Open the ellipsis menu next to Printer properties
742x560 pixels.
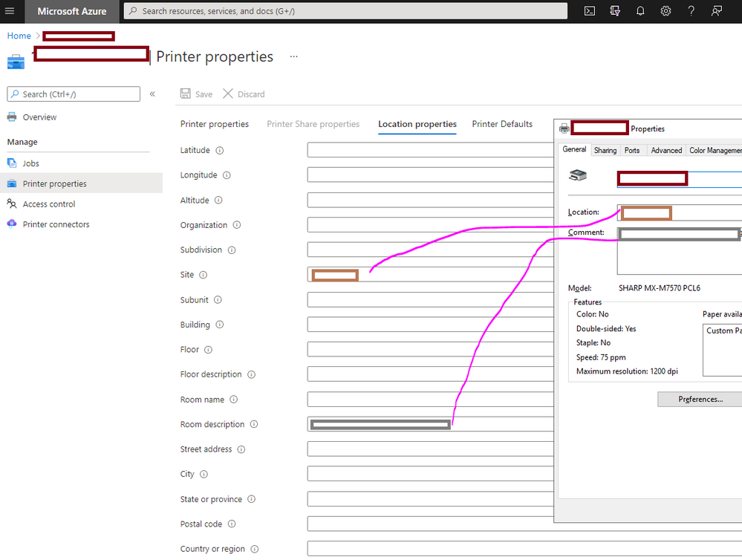(x=293, y=57)
